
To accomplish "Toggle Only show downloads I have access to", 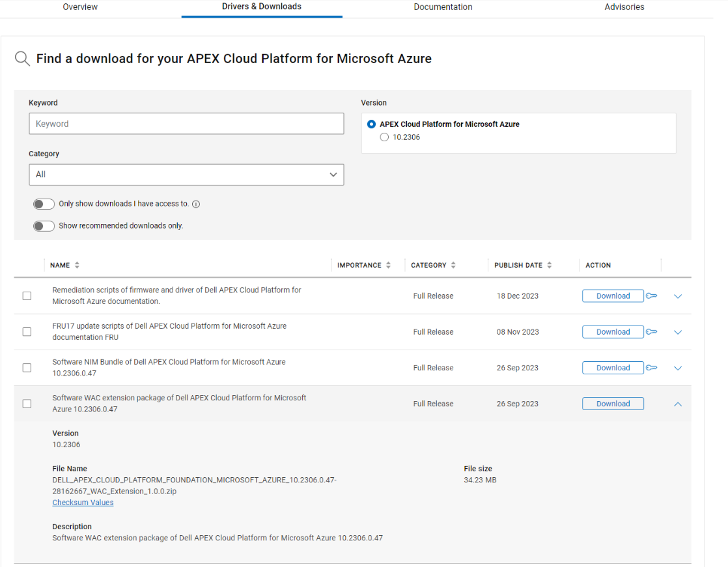I will [44, 204].
